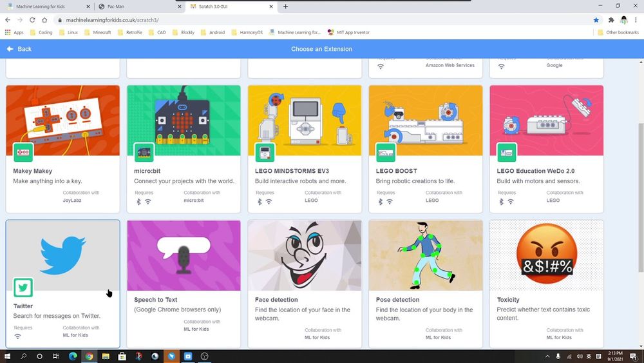
Task: Open the Apps bookmarks shortcut
Action: pyautogui.click(x=14, y=32)
